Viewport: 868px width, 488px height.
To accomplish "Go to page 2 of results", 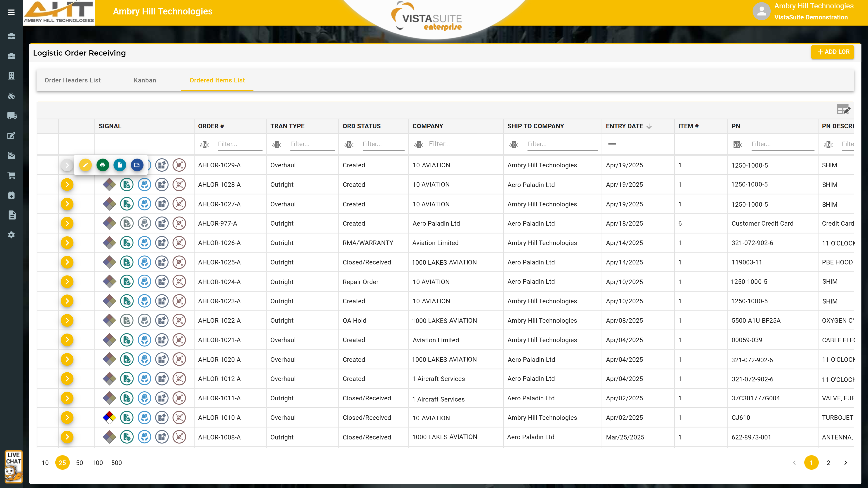I will coord(828,463).
